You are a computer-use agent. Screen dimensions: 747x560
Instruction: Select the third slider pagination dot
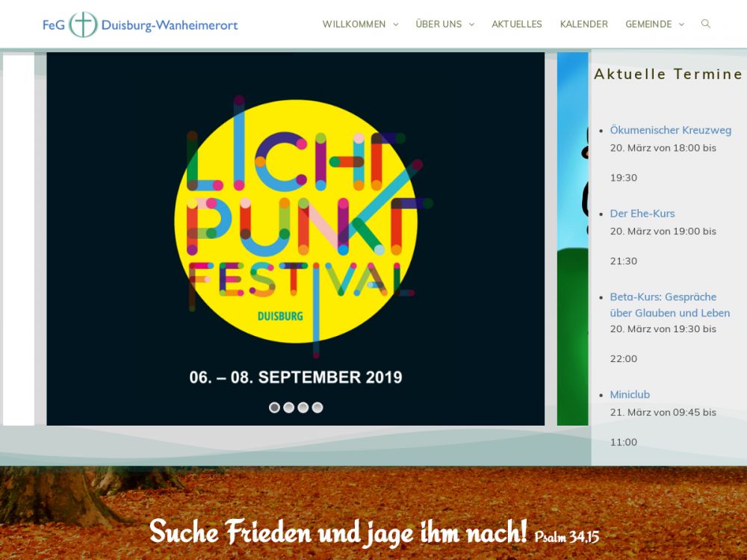click(303, 408)
